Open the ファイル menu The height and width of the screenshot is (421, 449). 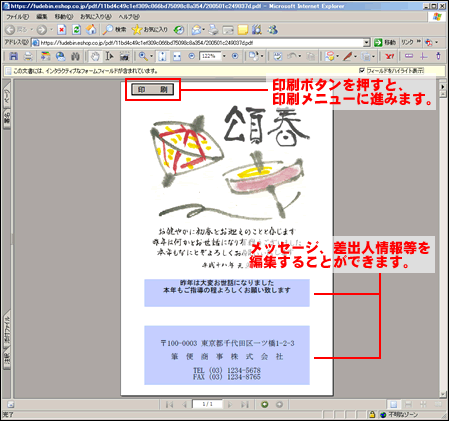(17, 16)
